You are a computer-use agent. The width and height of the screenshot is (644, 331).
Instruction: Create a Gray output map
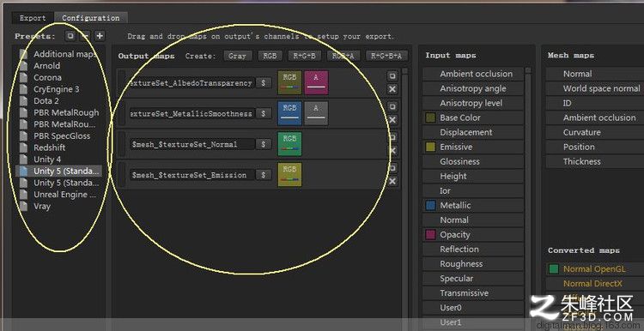click(237, 56)
